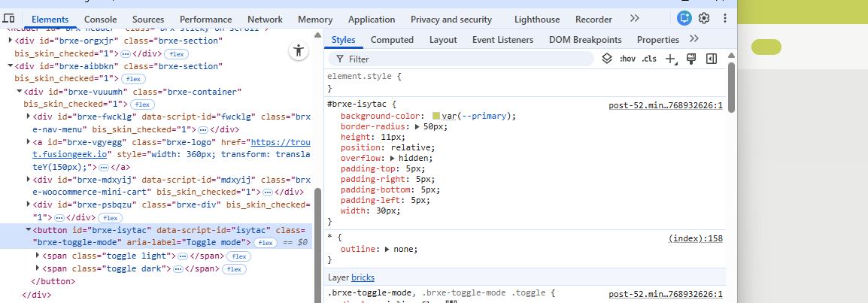Toggle flex badge on brxe-isytac button

pos(265,243)
